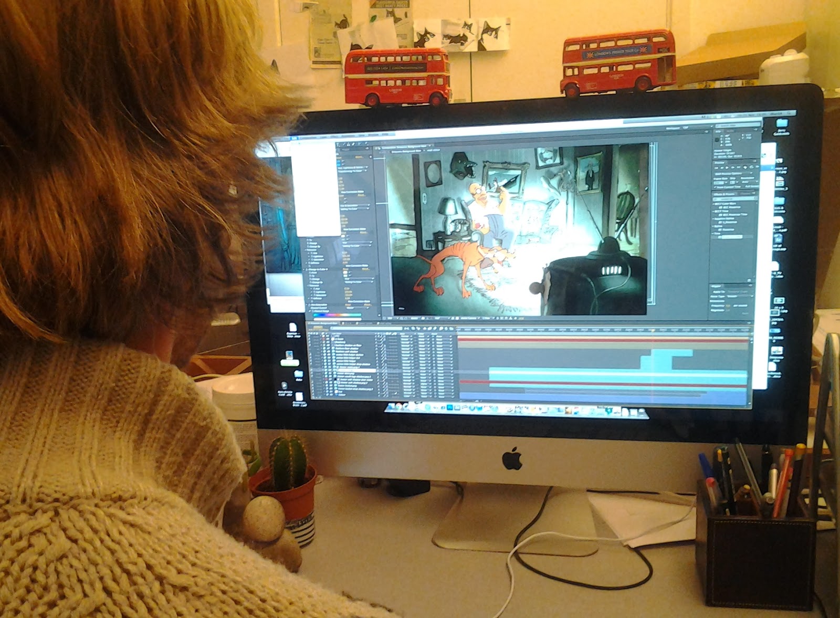Step forward one frame in Preview panel
Viewport: 840px width, 618px height.
pos(732,168)
